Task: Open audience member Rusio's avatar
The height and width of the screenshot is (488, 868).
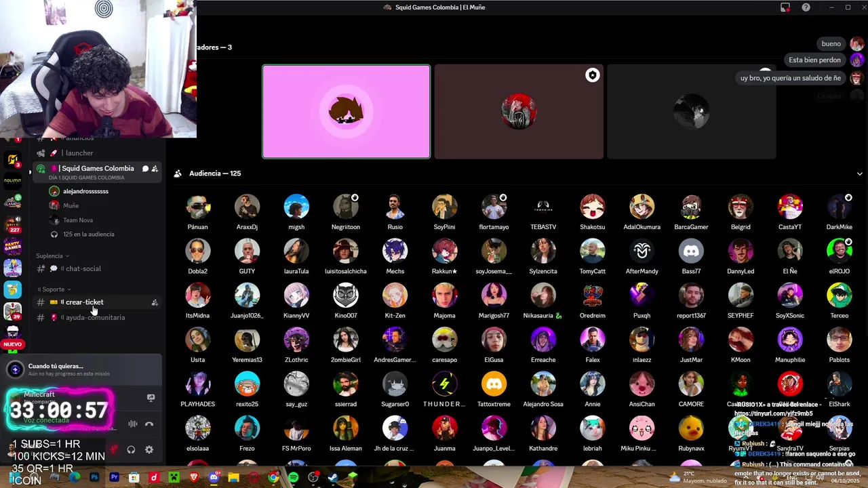Action: coord(395,207)
